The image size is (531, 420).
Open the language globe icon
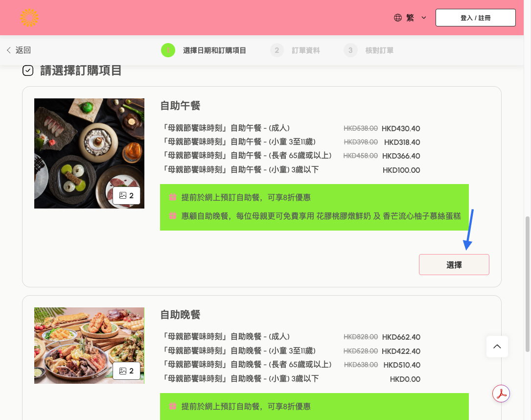(x=398, y=18)
